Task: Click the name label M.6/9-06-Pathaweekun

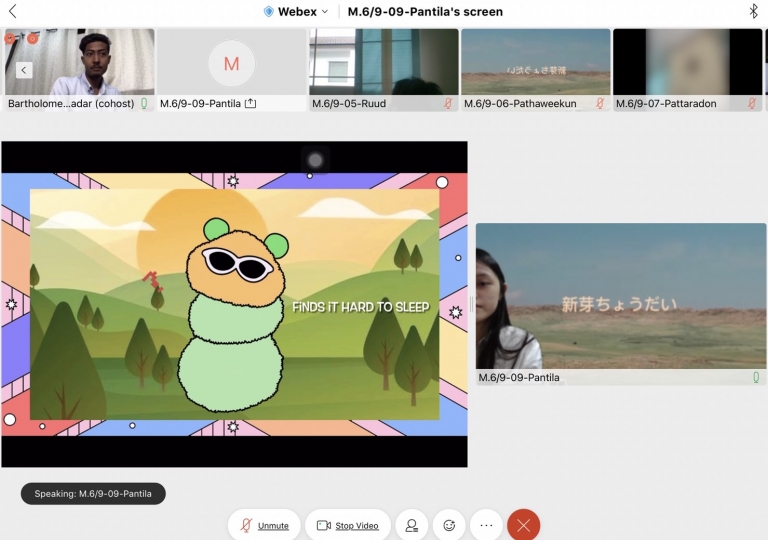Action: point(520,103)
